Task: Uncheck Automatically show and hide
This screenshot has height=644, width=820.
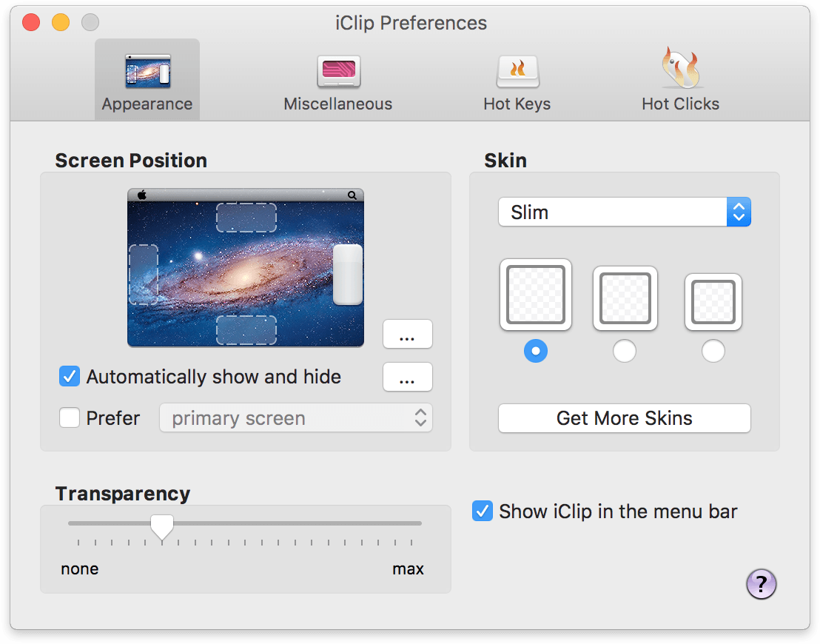Action: [69, 376]
